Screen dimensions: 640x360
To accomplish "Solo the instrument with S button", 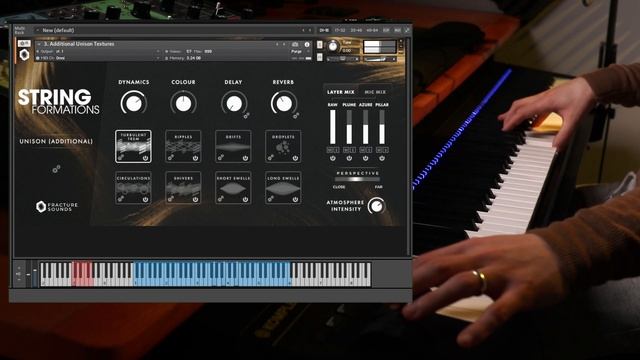I will pyautogui.click(x=320, y=44).
